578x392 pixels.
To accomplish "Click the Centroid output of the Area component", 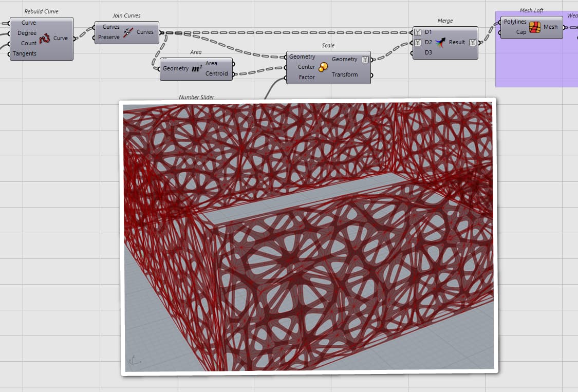I will click(x=217, y=73).
